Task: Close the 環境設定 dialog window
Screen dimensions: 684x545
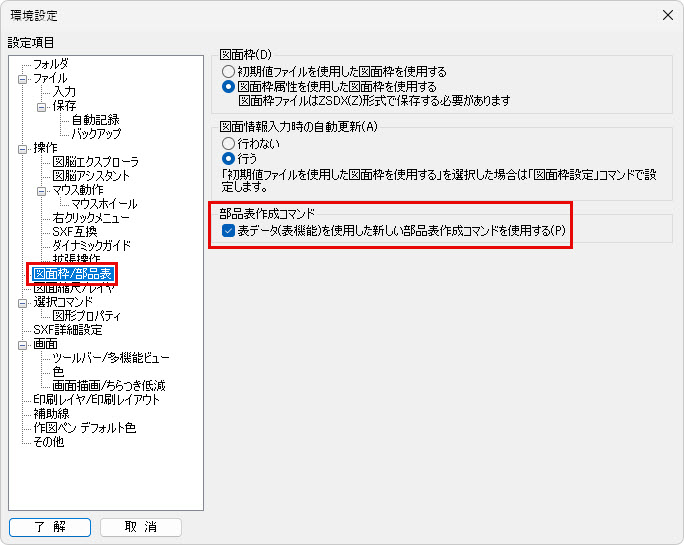Action: pyautogui.click(x=667, y=14)
